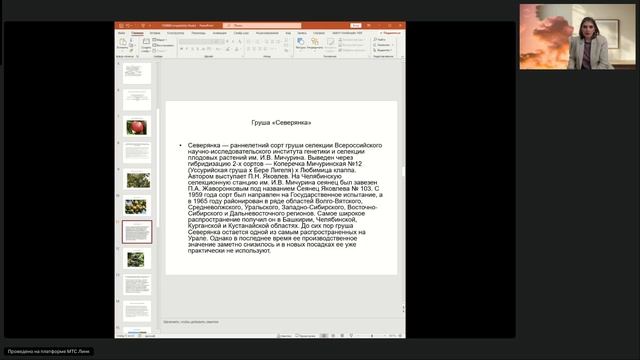Click the Arrange icon in drawing group
The image size is (640, 360).
[314, 41]
